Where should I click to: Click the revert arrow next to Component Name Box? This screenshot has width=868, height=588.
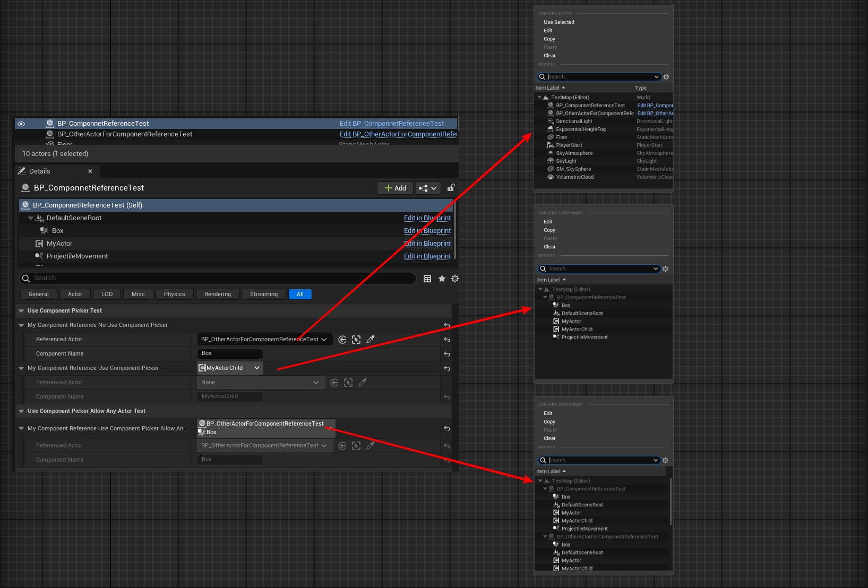(x=446, y=353)
